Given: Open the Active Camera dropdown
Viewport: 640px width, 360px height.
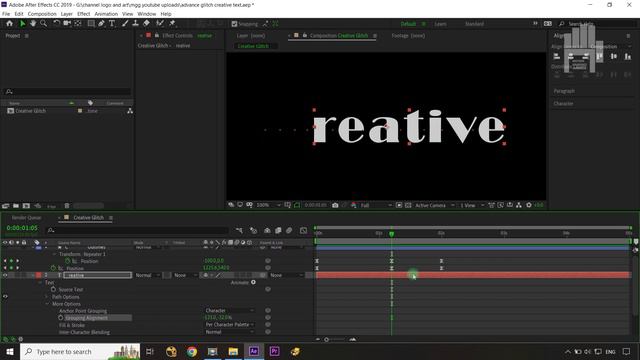Looking at the screenshot, I should [x=435, y=205].
